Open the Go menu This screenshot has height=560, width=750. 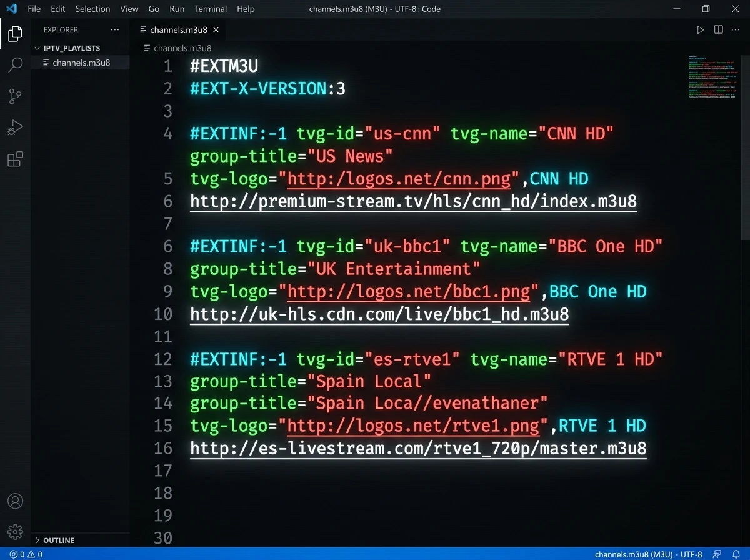point(154,9)
